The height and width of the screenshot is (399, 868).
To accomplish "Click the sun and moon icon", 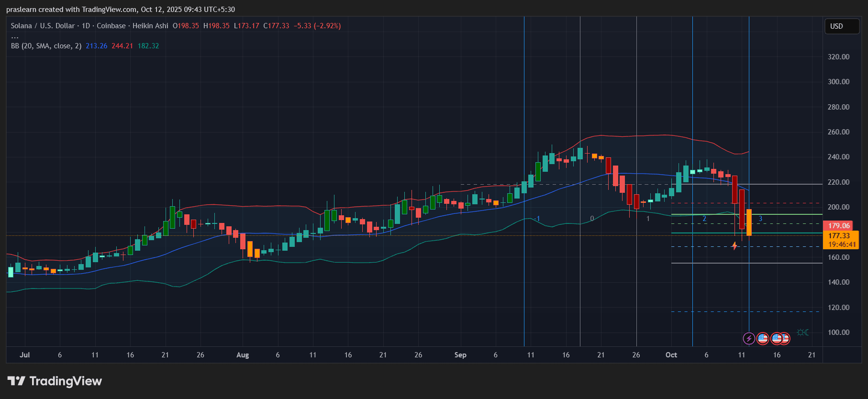I will pos(802,332).
